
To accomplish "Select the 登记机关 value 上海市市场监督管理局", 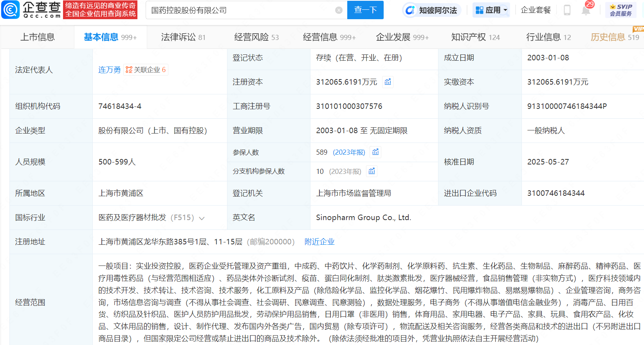I will (354, 193).
